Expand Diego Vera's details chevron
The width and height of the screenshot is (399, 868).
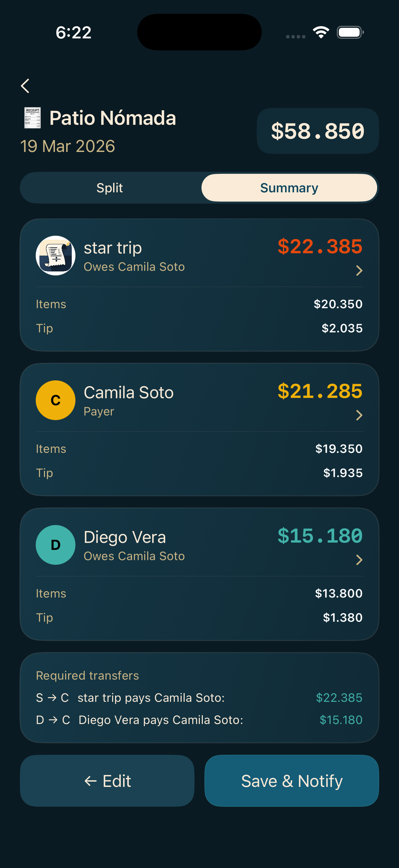tap(359, 560)
